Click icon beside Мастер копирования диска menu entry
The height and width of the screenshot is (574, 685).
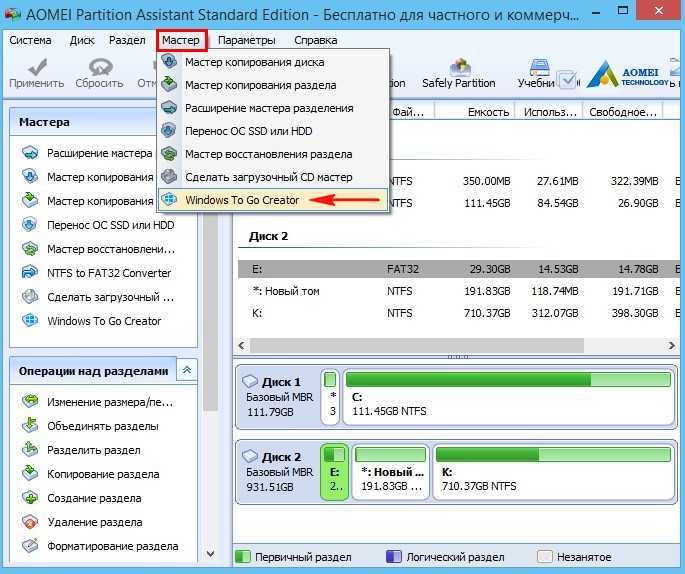169,62
